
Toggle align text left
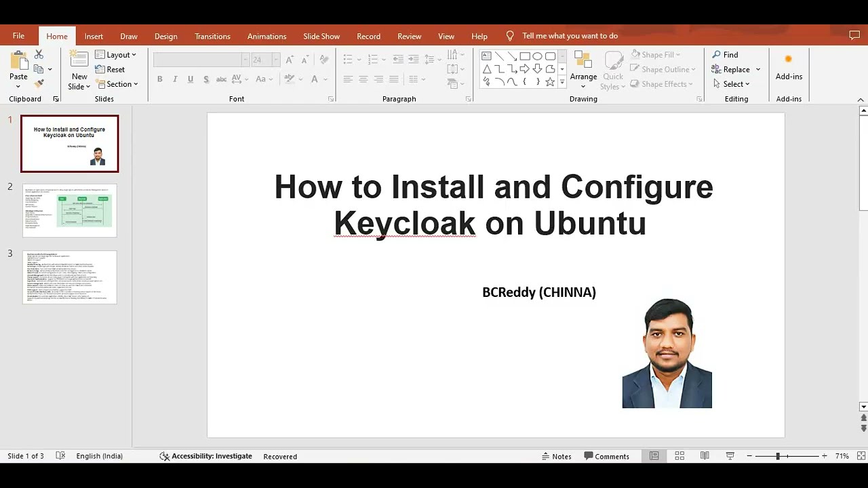[x=347, y=79]
